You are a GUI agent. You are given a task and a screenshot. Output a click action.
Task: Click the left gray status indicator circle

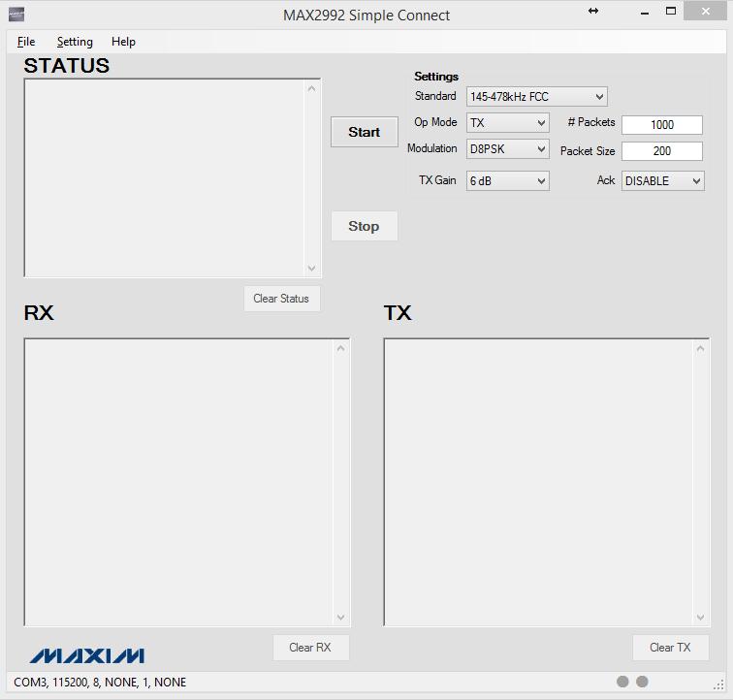(622, 682)
